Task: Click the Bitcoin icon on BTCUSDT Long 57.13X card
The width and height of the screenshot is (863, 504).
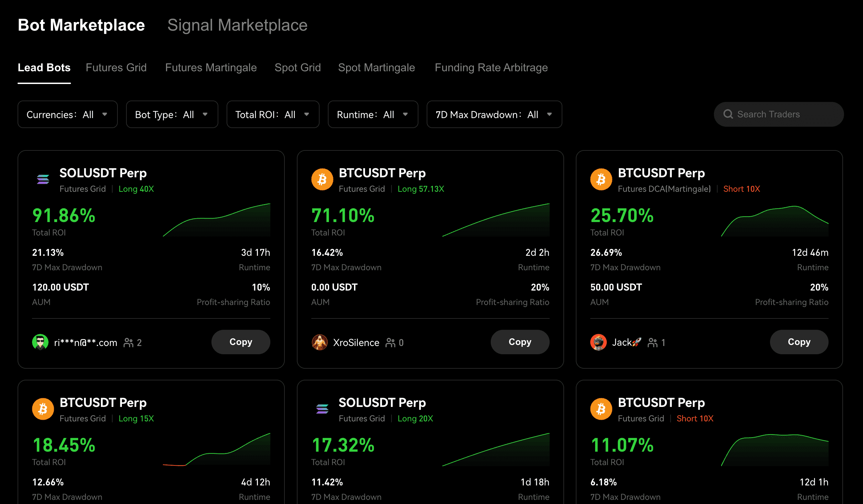Action: click(x=322, y=179)
